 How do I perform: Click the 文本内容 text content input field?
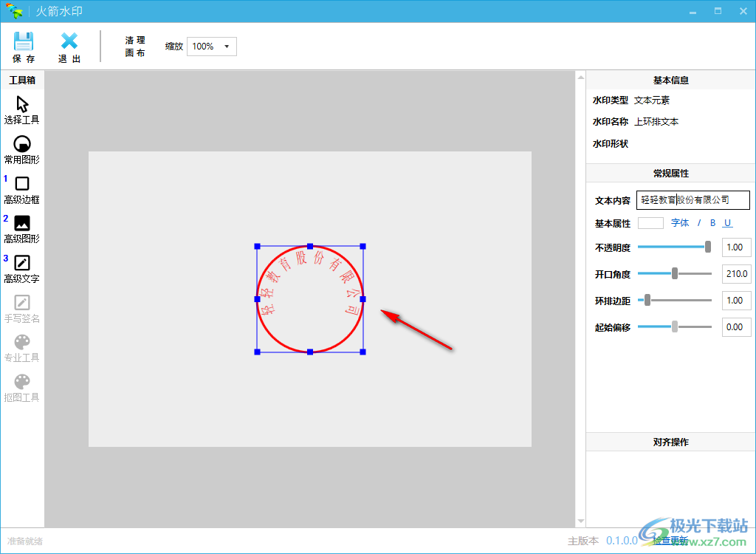(693, 200)
